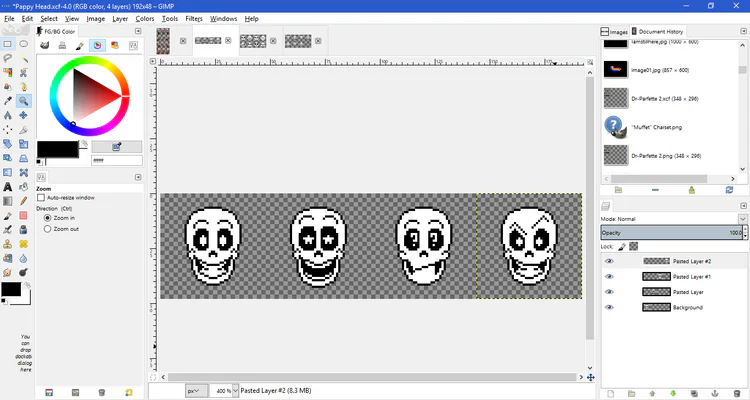Pick color from screen eyedropper button
This screenshot has height=400, width=750.
(x=117, y=146)
